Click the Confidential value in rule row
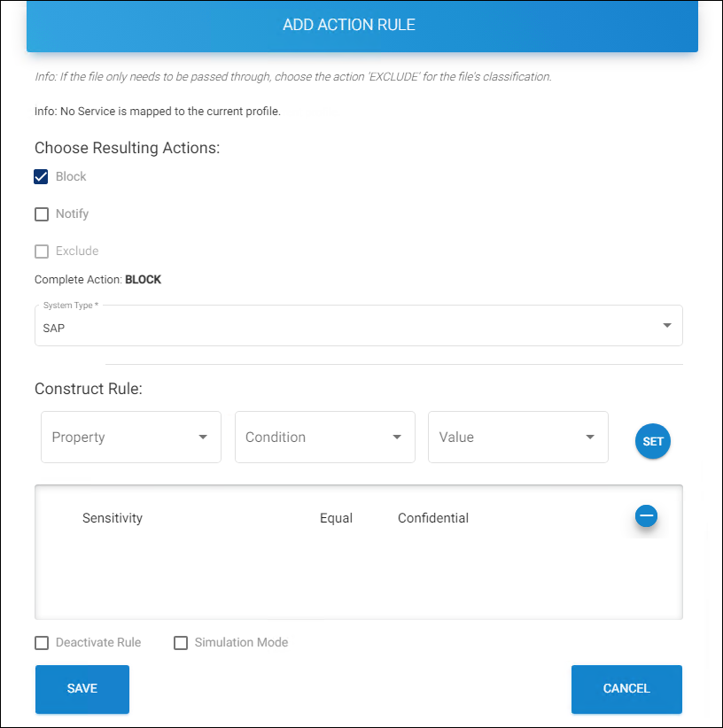The image size is (723, 728). click(x=433, y=518)
